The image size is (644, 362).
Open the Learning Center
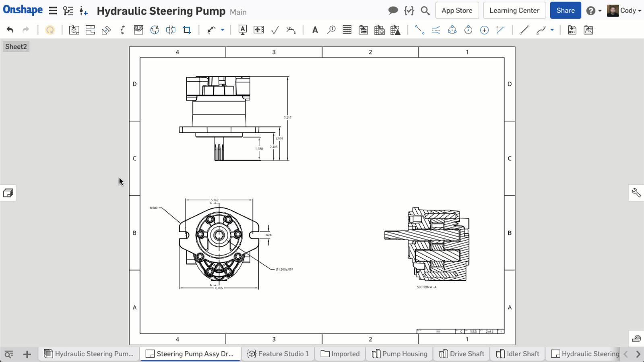pos(514,11)
